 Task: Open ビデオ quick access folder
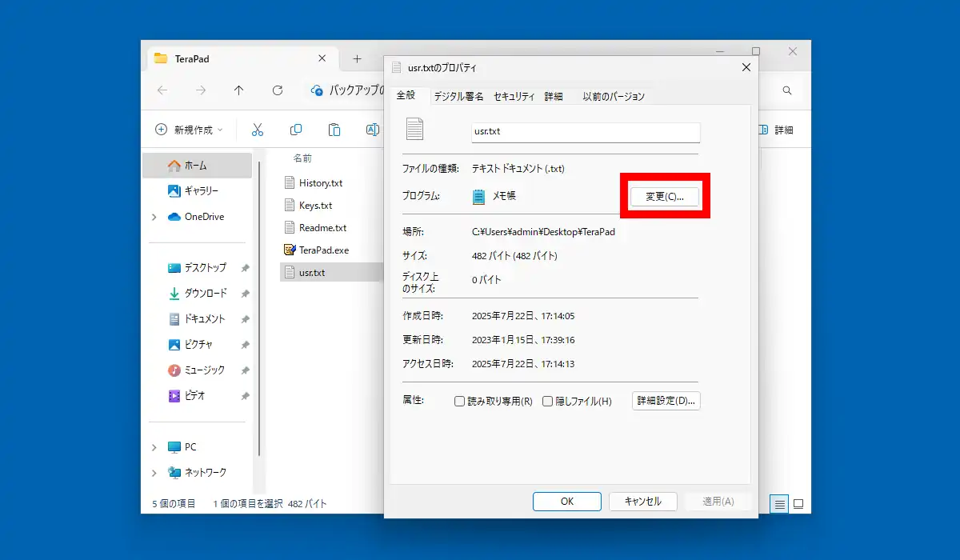click(x=187, y=396)
